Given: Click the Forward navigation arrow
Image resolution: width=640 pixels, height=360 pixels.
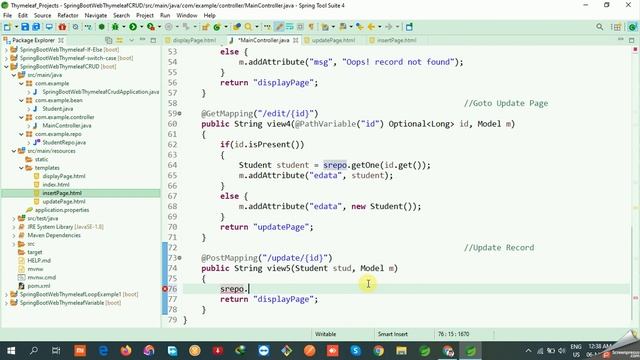Looking at the screenshot, I should [x=389, y=27].
